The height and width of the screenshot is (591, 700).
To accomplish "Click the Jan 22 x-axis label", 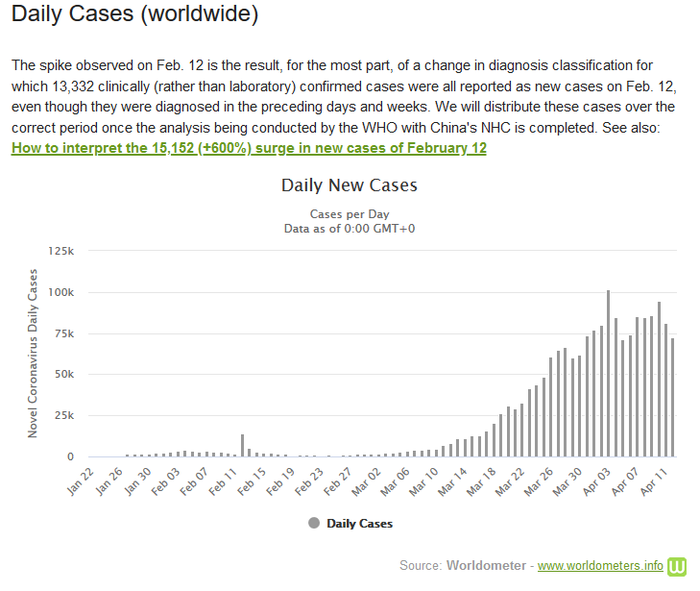I will [x=80, y=482].
